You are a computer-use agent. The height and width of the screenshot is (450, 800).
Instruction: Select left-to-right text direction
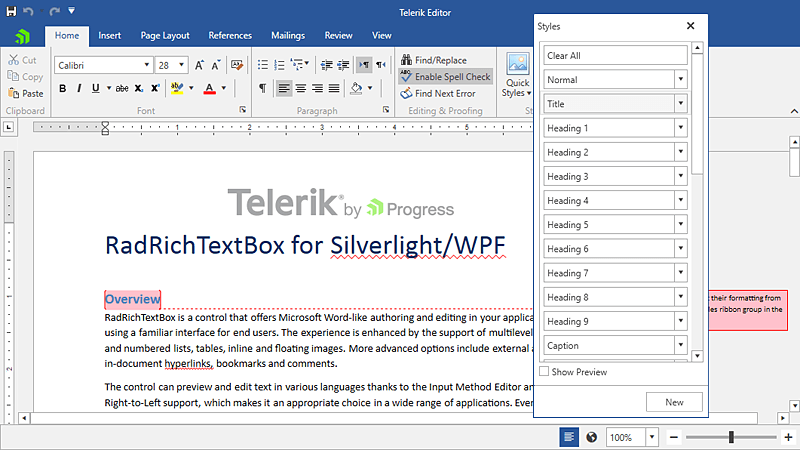tap(364, 65)
